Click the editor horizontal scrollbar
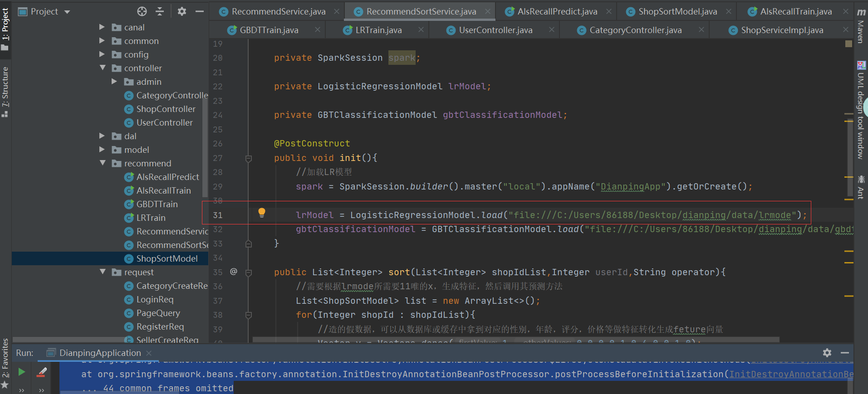 (x=516, y=339)
